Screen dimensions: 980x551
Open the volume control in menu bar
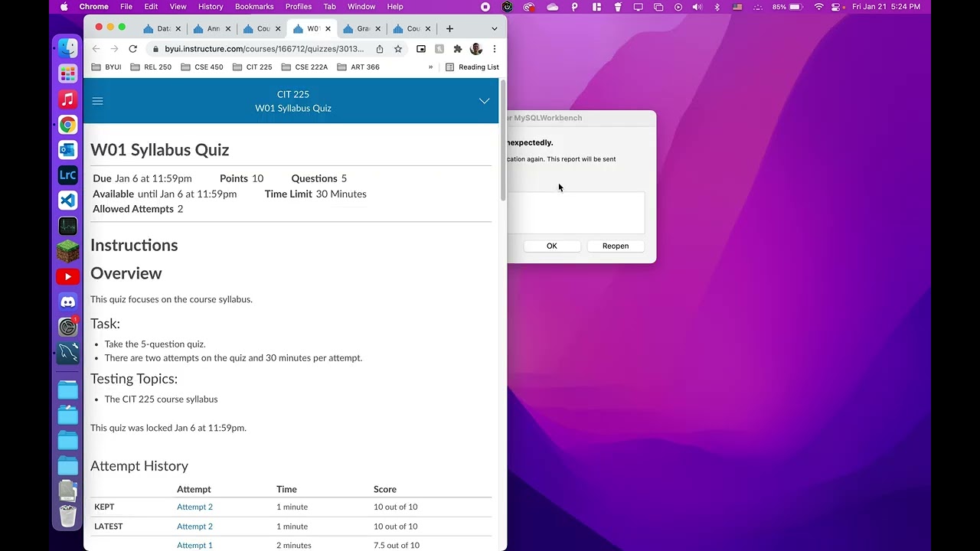697,7
